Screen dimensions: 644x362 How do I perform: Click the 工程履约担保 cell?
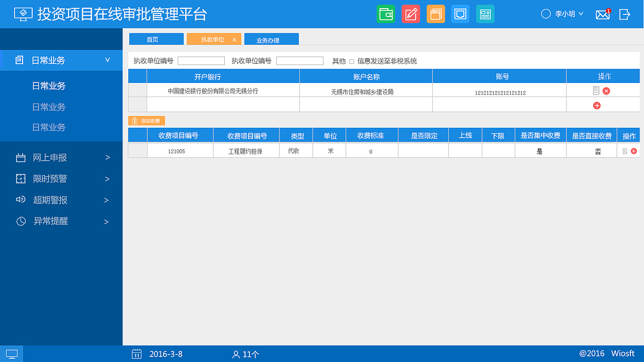(246, 151)
